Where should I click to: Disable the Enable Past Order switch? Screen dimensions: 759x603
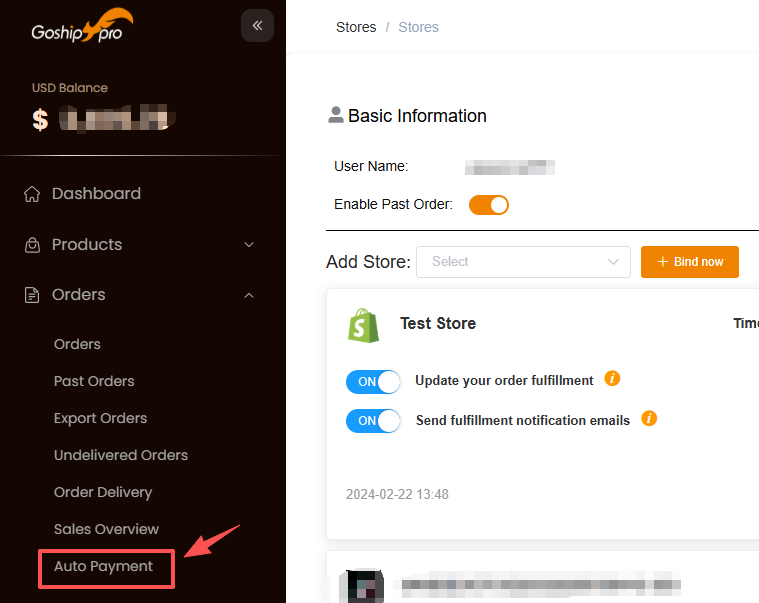tap(489, 205)
